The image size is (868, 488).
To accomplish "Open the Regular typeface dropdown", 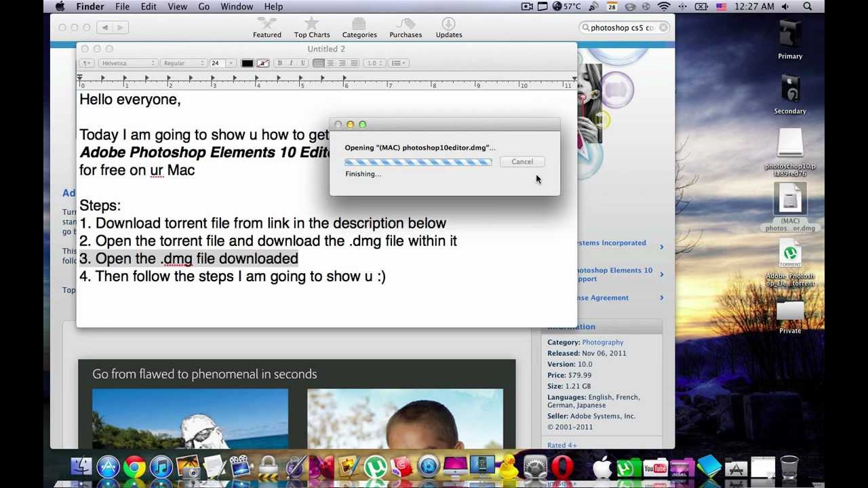I will [183, 63].
